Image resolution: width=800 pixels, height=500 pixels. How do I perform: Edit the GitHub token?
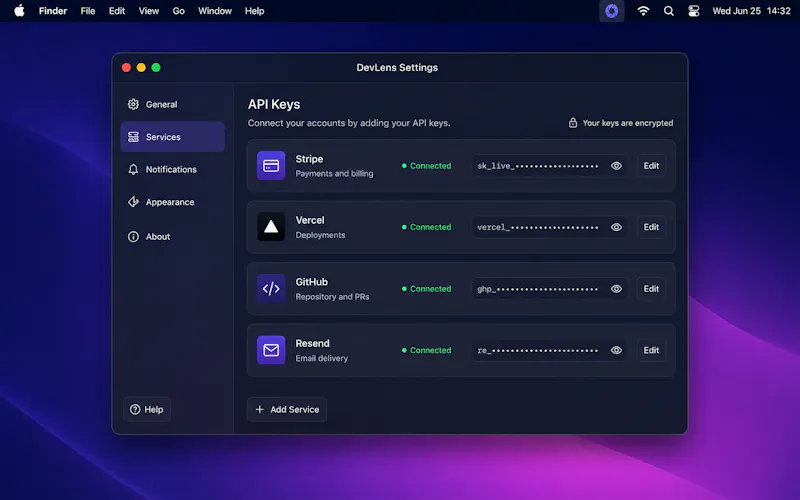click(651, 289)
